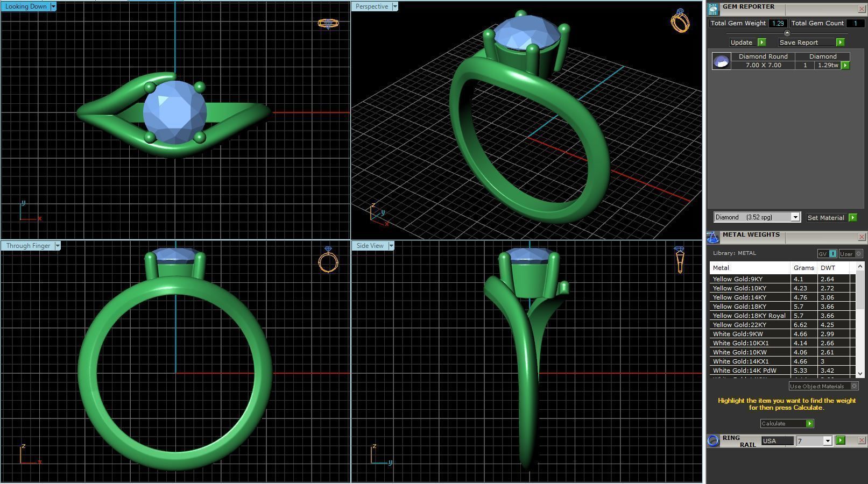Click the green arrow on Calculate button

[809, 424]
